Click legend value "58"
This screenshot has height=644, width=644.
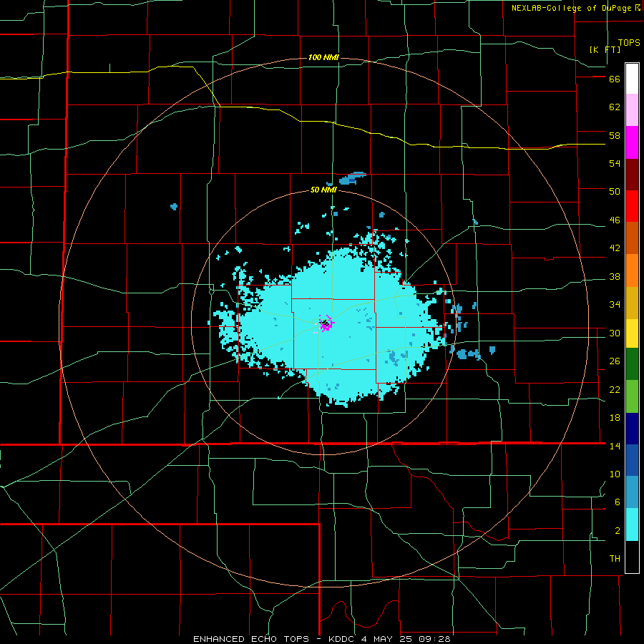click(x=615, y=135)
